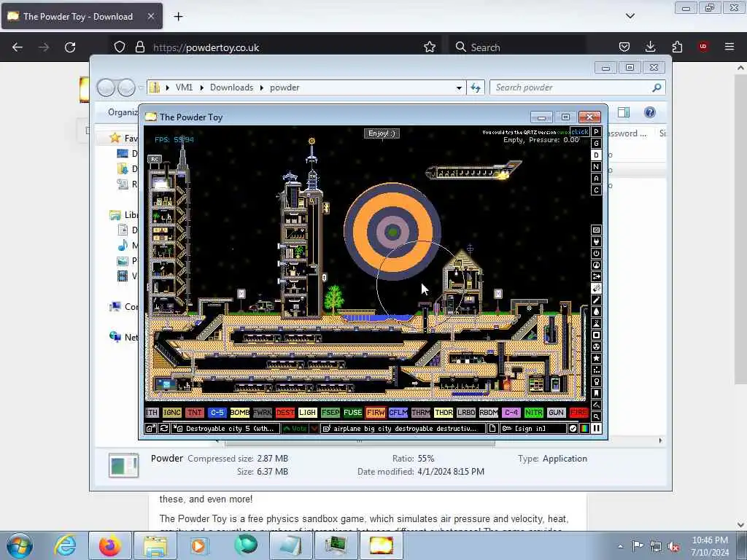Toggle the P quick option
747x560 pixels.
tap(596, 132)
